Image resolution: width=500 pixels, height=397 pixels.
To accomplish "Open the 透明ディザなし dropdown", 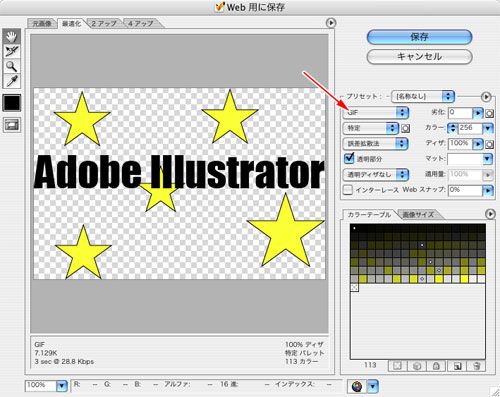I will click(x=376, y=174).
